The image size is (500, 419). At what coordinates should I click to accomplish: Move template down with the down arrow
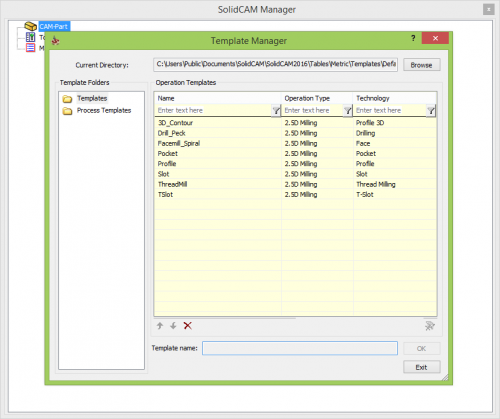pyautogui.click(x=173, y=326)
